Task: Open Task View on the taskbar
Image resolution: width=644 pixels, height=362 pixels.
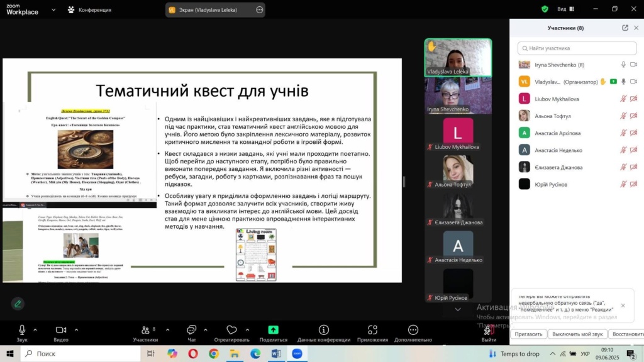Action: click(x=151, y=353)
